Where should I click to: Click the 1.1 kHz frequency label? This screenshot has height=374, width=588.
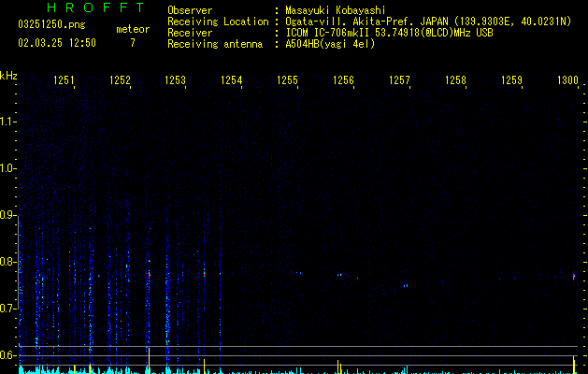coord(7,122)
